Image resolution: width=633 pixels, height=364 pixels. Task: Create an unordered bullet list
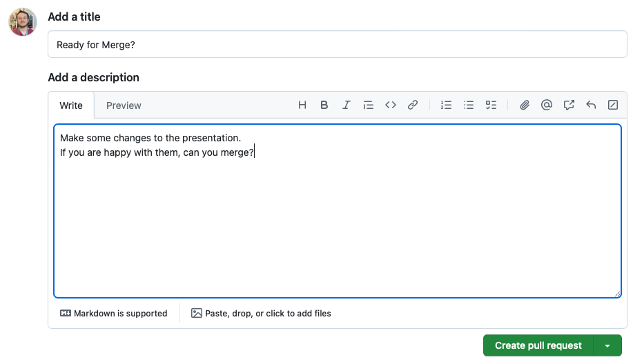click(x=469, y=105)
